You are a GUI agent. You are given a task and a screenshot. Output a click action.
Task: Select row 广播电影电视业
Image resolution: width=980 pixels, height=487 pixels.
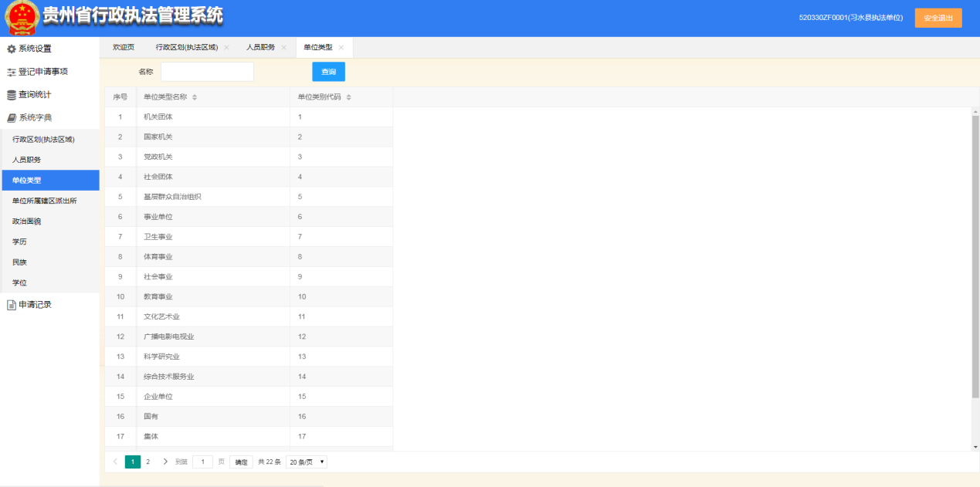(x=249, y=337)
